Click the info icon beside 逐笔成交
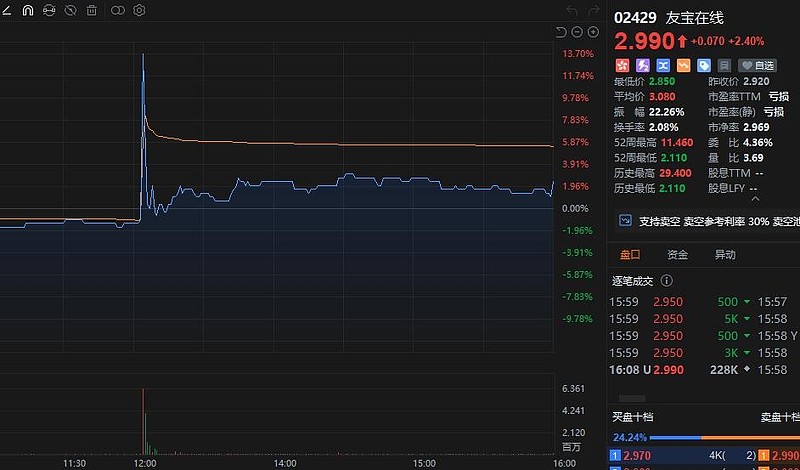 pyautogui.click(x=667, y=281)
